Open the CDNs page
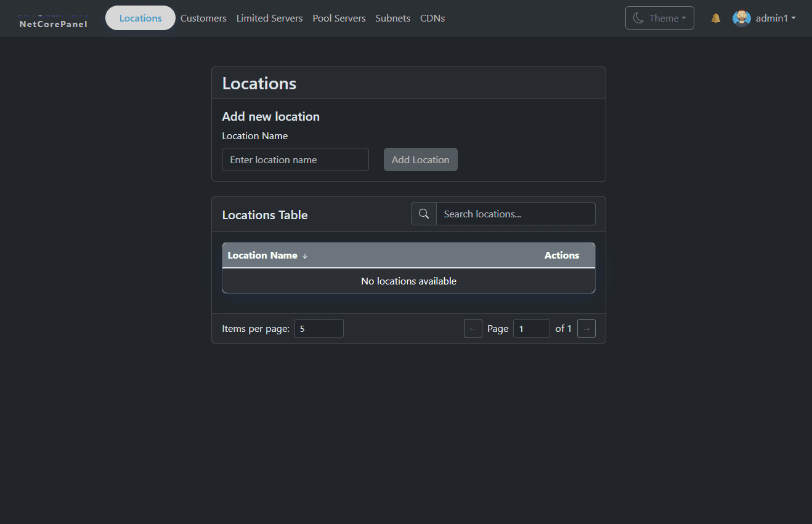 [432, 18]
